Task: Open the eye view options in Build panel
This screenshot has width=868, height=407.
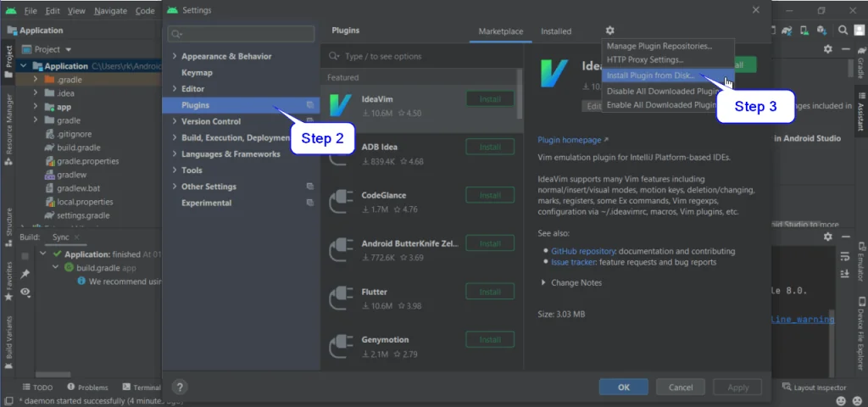Action: pyautogui.click(x=25, y=292)
